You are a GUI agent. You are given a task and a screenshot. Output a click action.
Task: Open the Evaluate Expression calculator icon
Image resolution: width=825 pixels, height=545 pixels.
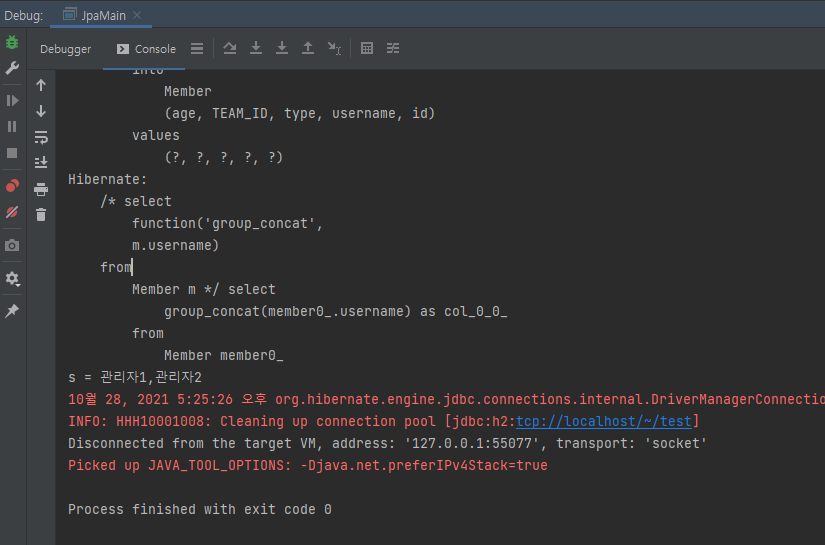tap(367, 48)
